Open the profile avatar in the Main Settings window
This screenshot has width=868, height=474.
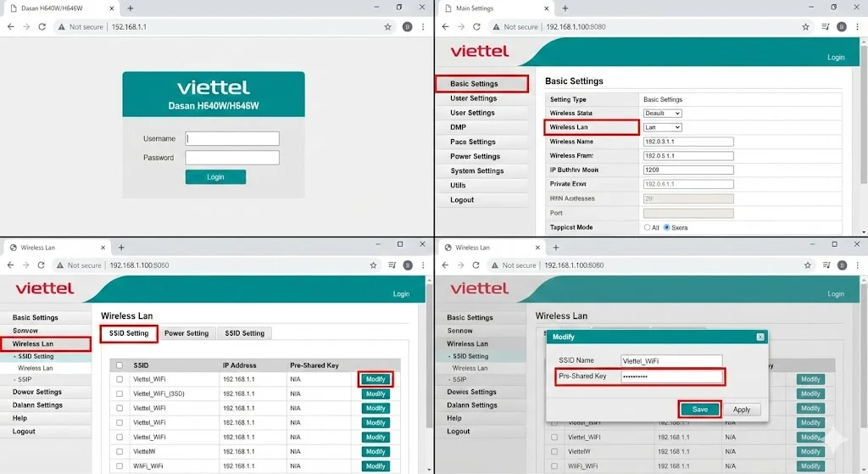pos(842,26)
